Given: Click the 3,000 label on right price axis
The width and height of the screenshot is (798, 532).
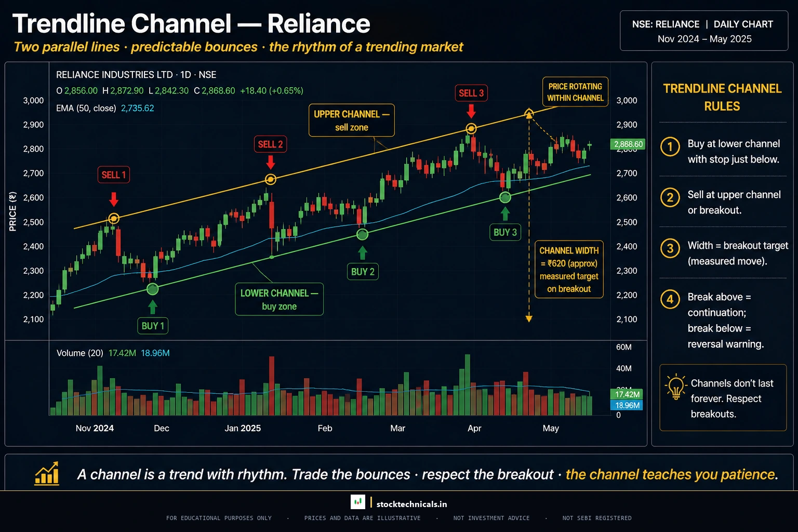Looking at the screenshot, I should pos(627,100).
